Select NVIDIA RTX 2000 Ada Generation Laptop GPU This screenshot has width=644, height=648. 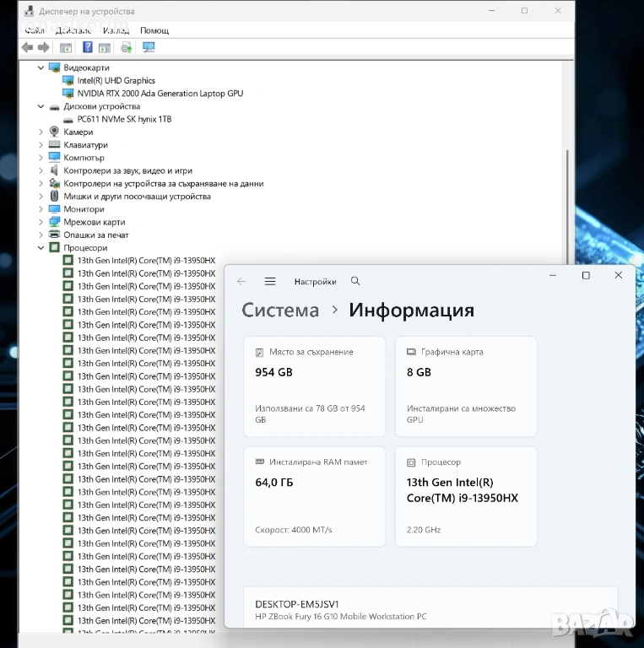pyautogui.click(x=160, y=94)
